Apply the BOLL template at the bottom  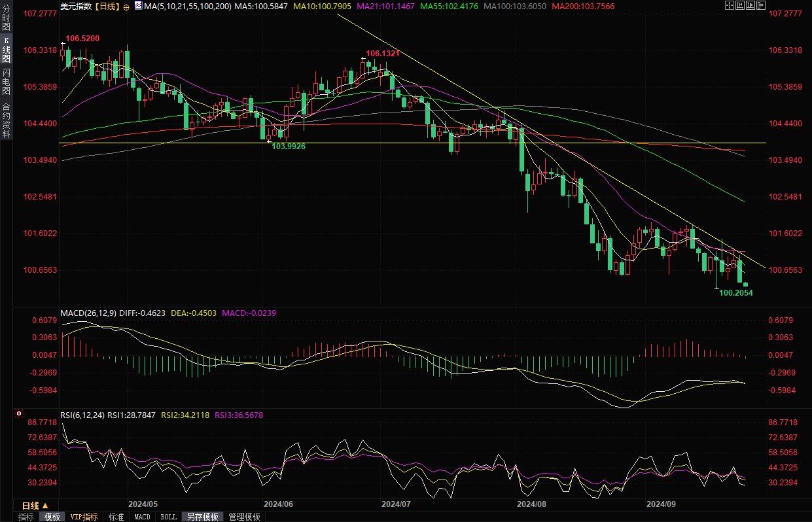[x=168, y=517]
